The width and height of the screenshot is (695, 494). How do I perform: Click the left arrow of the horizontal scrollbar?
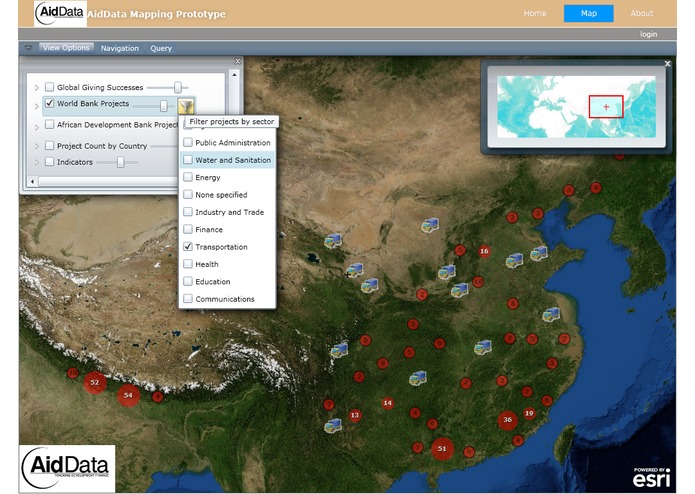(x=32, y=182)
